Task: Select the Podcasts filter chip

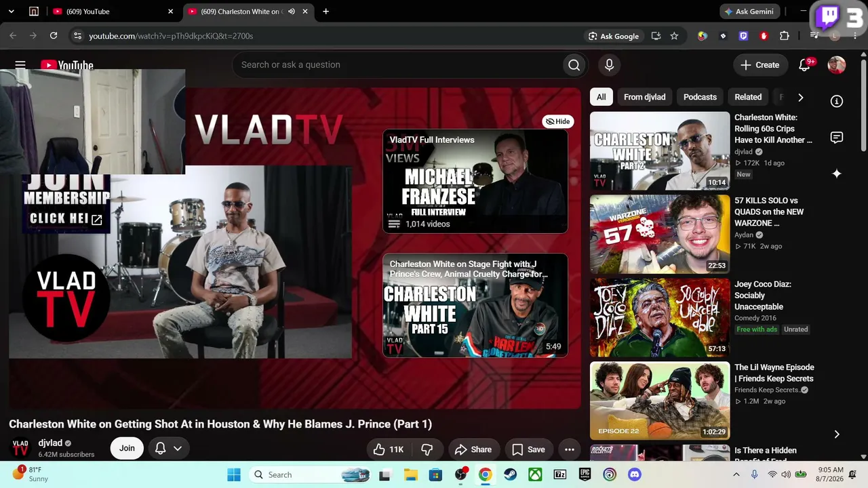Action: 700,97
